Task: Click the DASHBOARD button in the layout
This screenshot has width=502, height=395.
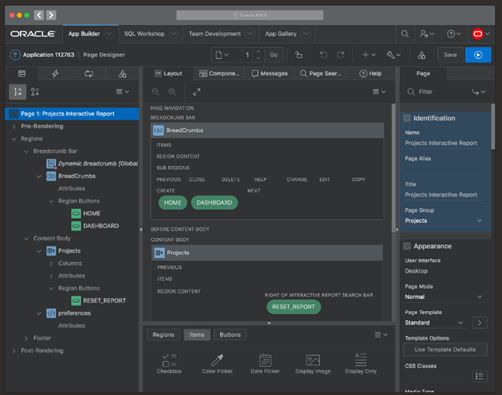Action: point(214,203)
